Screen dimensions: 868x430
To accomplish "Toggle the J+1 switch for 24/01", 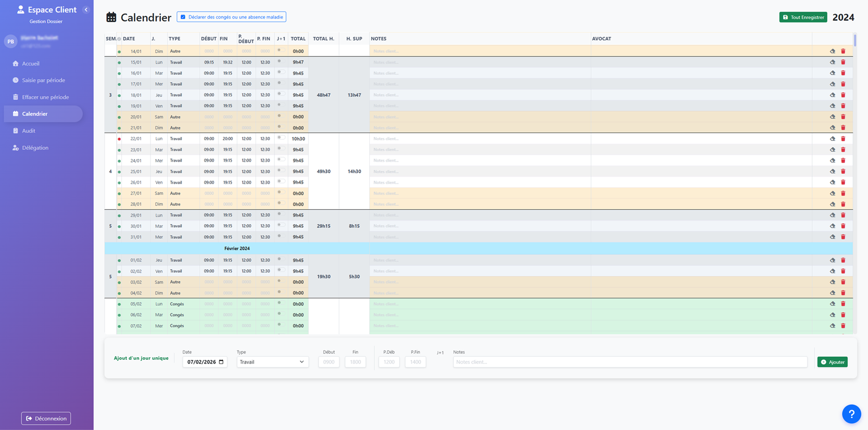I will click(x=281, y=159).
